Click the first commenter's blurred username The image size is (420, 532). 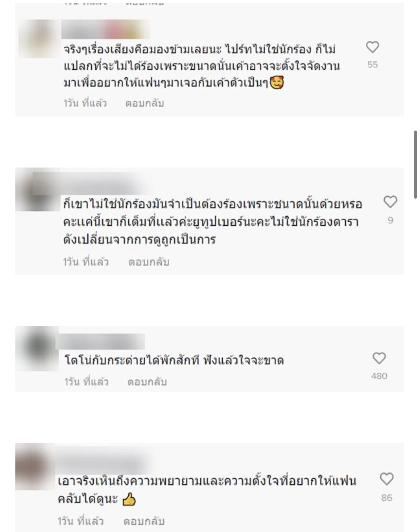pyautogui.click(x=105, y=29)
